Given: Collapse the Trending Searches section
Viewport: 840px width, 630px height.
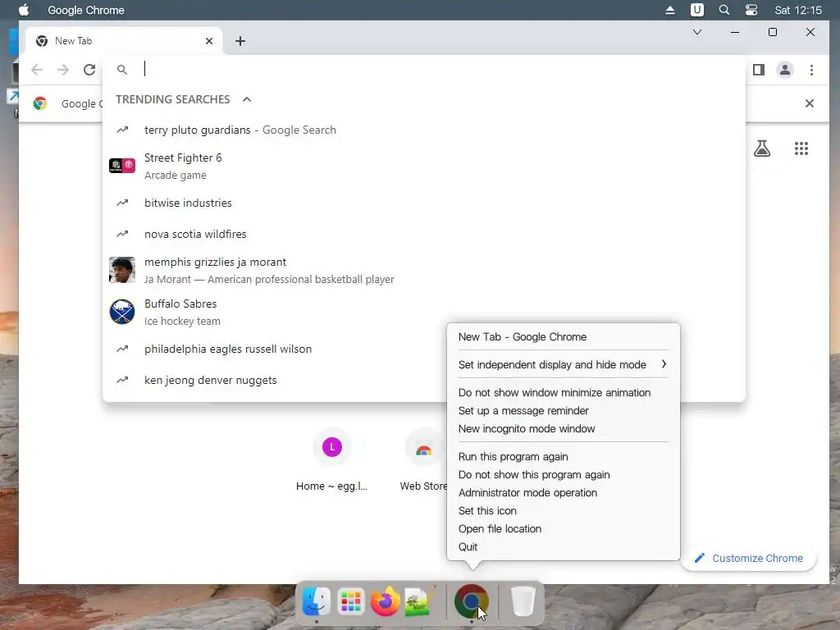Looking at the screenshot, I should tap(246, 99).
